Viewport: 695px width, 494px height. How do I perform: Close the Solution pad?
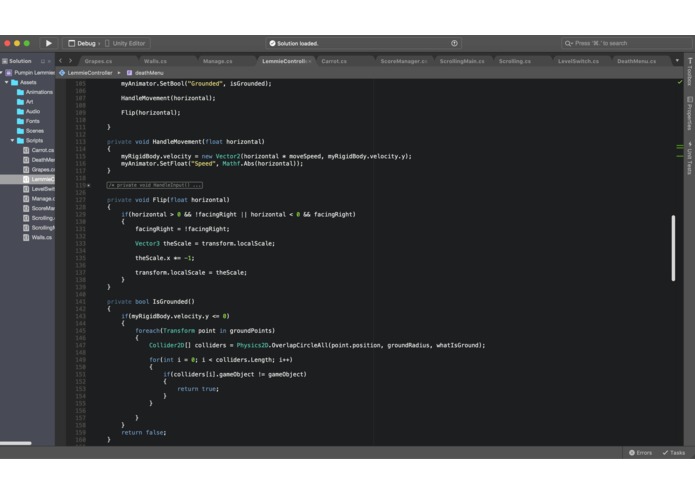point(49,61)
